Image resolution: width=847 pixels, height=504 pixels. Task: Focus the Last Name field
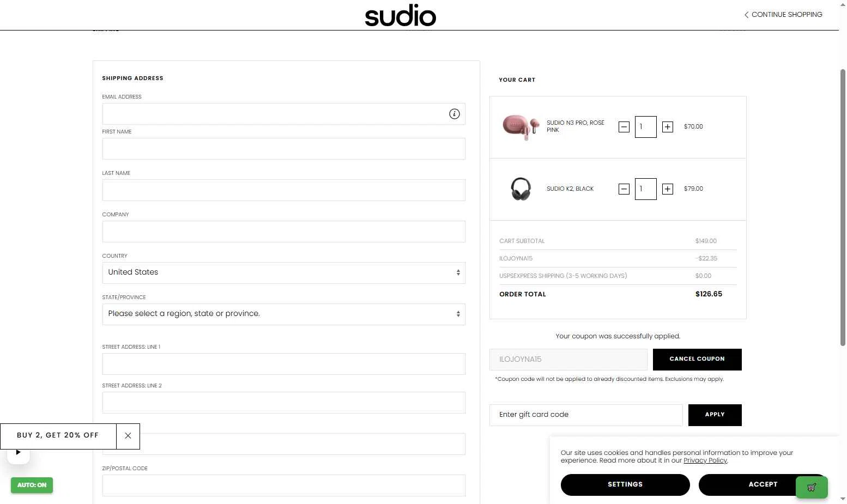point(284,190)
